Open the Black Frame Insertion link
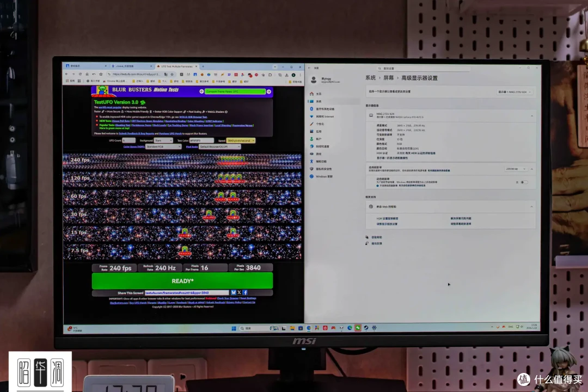The height and width of the screenshot is (392, 588). click(201, 125)
